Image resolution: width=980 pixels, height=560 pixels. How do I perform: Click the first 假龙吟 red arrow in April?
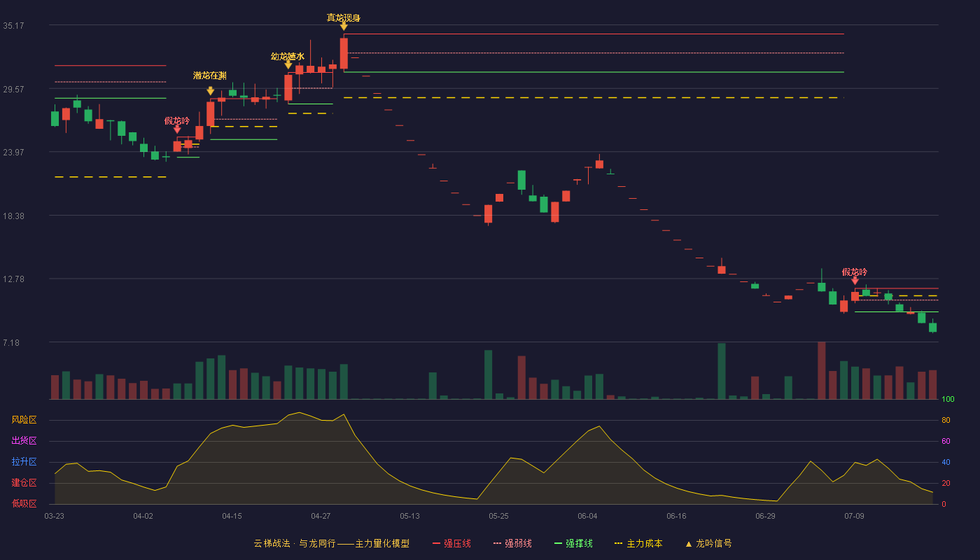tap(177, 129)
